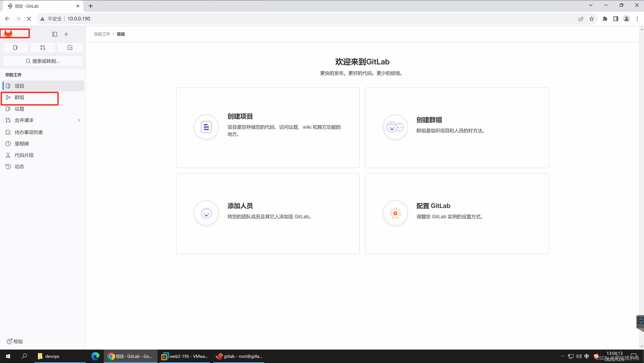Switch to gitlab root terminal taskbar window
The height and width of the screenshot is (363, 644).
point(239,356)
